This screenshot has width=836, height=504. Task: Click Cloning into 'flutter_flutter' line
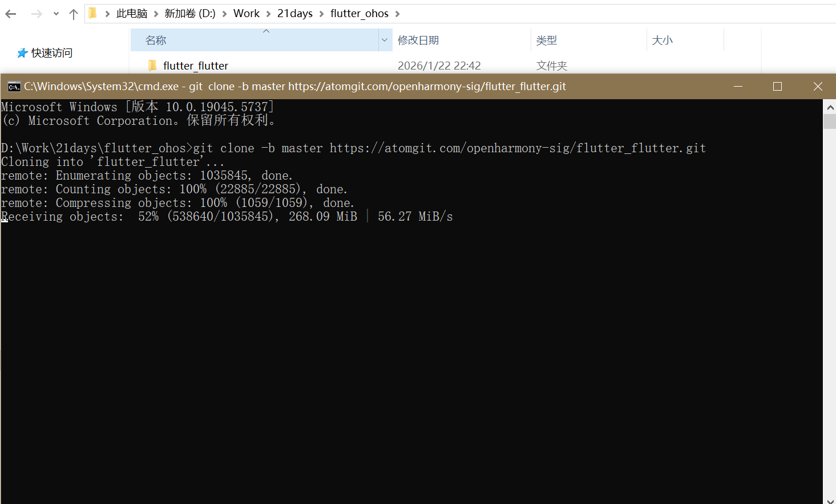coord(113,162)
